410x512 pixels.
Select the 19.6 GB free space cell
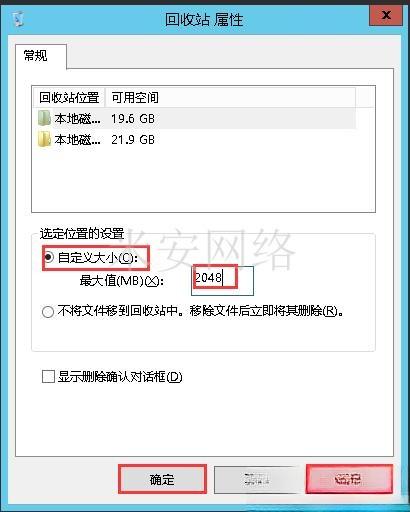pos(133,119)
